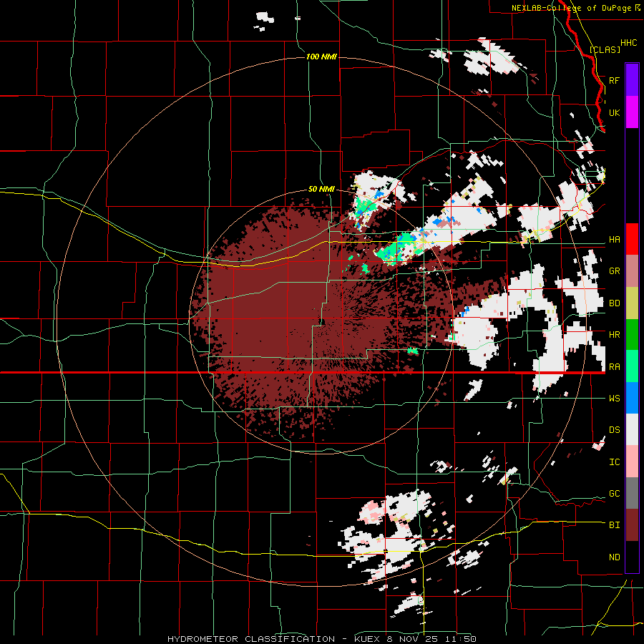The height and width of the screenshot is (644, 644).
Task: Pick the dark green HR legend swatch
Action: coord(632,335)
